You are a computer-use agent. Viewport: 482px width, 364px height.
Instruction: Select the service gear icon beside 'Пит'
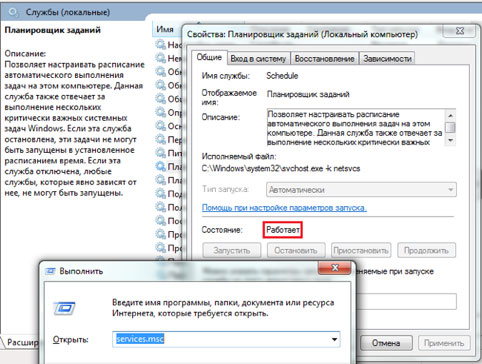click(161, 153)
